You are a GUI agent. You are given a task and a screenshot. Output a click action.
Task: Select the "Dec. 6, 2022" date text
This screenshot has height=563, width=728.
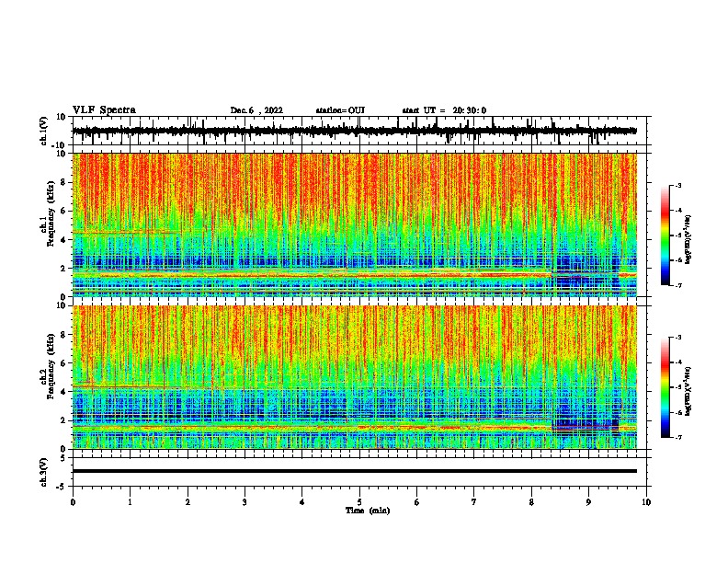[x=256, y=110]
